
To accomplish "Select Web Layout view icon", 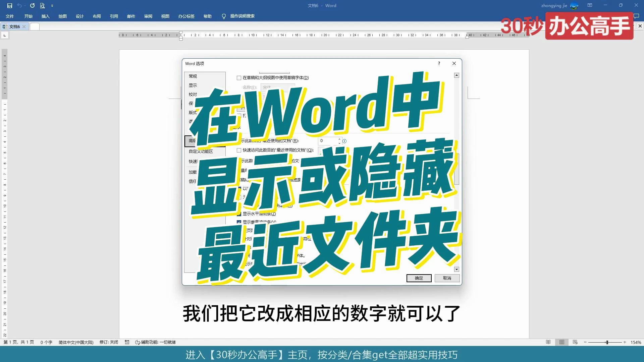I will (575, 342).
